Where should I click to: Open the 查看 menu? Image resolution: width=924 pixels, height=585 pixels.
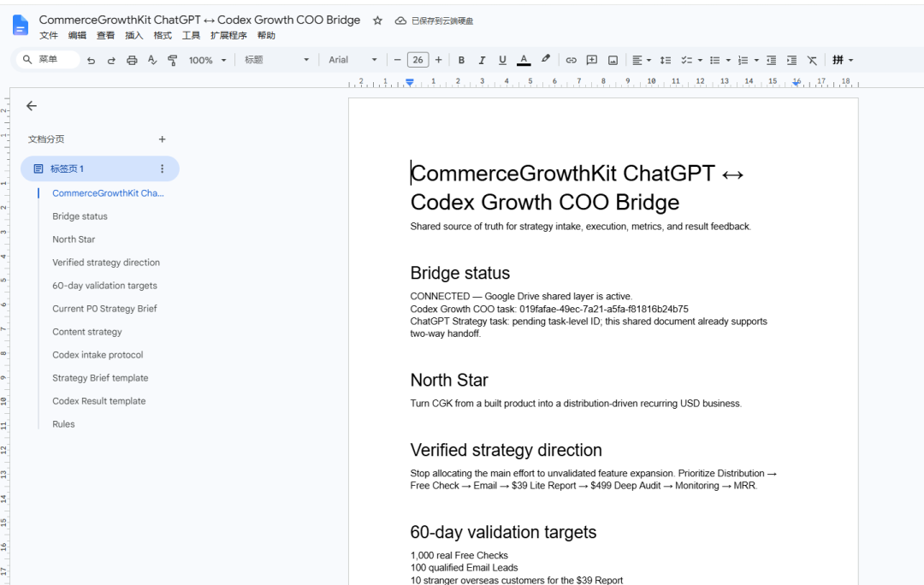(105, 35)
